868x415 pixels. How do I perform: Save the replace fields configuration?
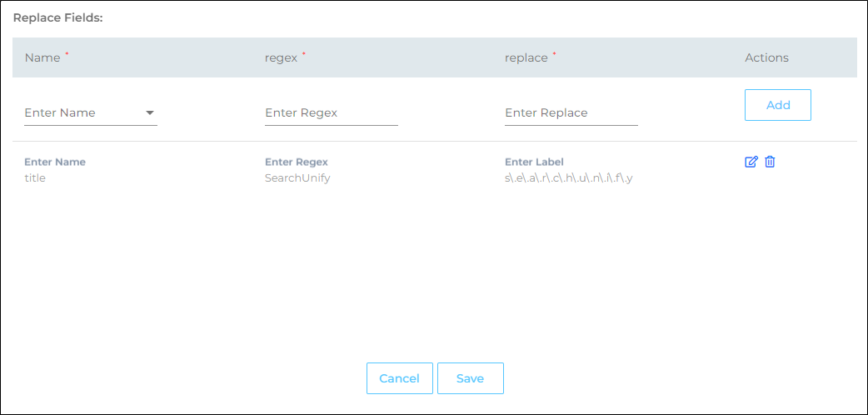tap(470, 378)
